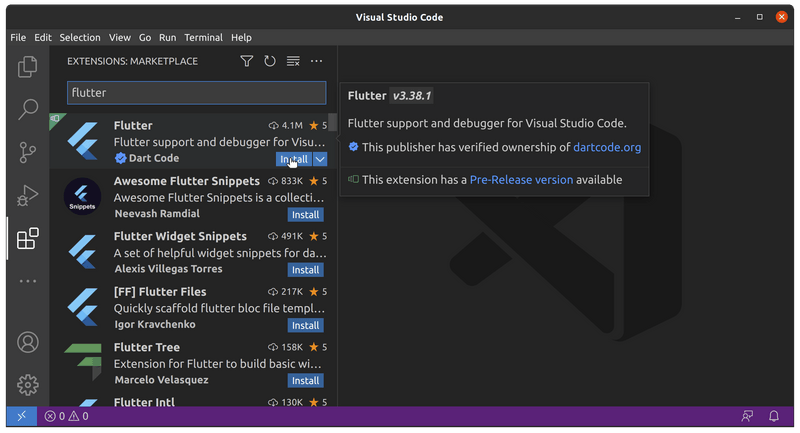Filter extensions using the funnel icon
Viewport: 800px width, 433px height.
click(247, 62)
